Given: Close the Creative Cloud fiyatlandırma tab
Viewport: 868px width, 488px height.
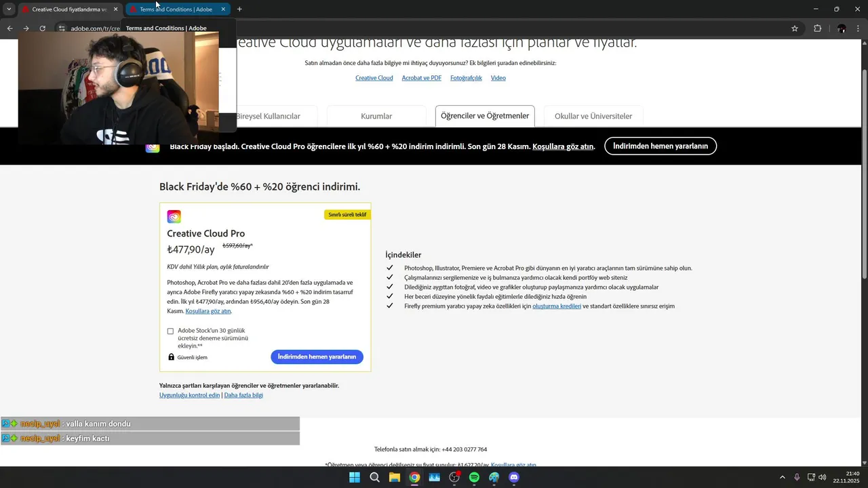Looking at the screenshot, I should coord(115,9).
